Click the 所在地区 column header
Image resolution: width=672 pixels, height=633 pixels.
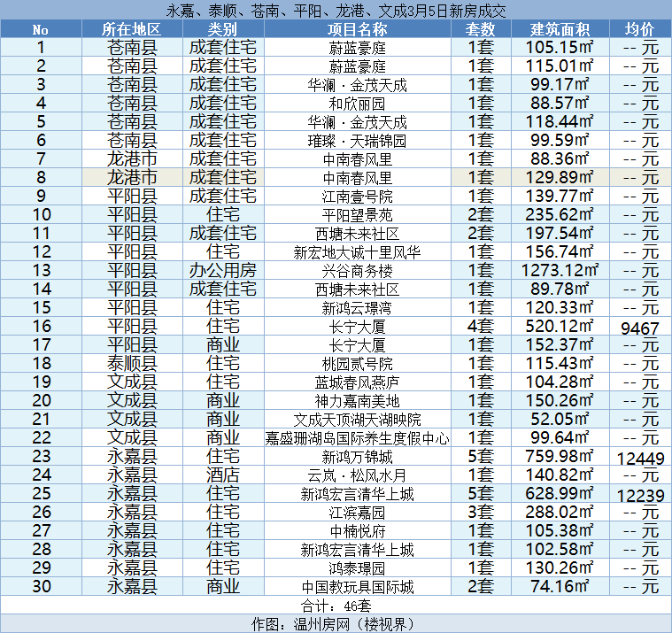(x=132, y=29)
